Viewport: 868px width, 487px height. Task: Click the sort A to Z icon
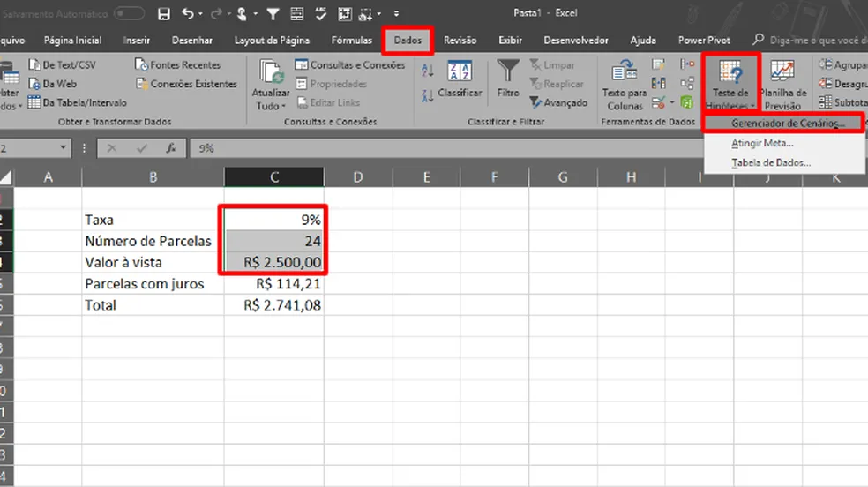coord(427,71)
